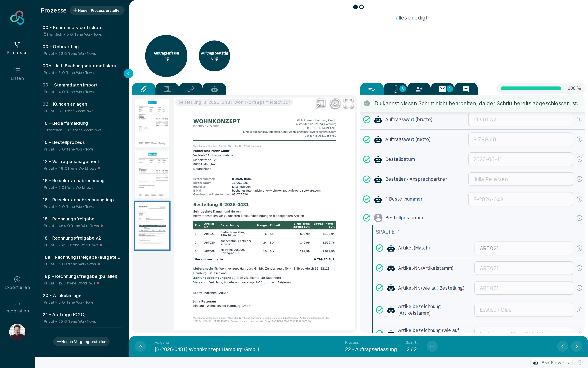Toggle check status of Auftragswert (brutto)
The height and width of the screenshot is (368, 588).
(x=367, y=119)
